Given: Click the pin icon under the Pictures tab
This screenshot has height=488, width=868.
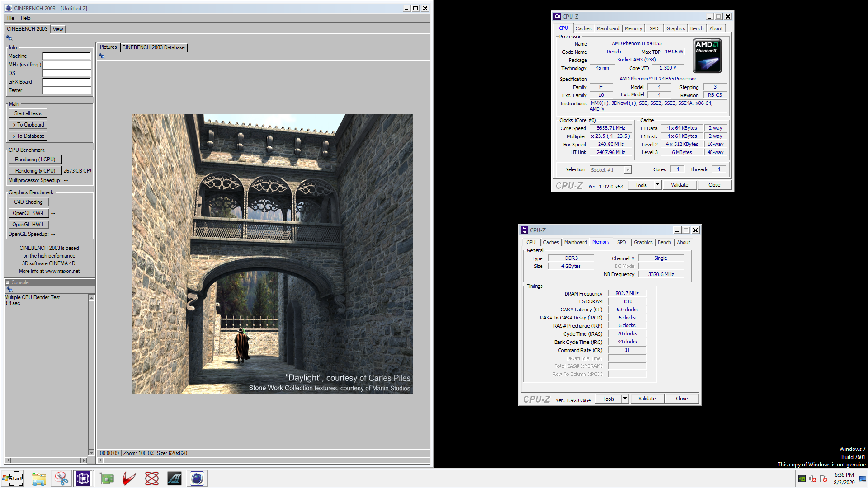Looking at the screenshot, I should tap(102, 56).
